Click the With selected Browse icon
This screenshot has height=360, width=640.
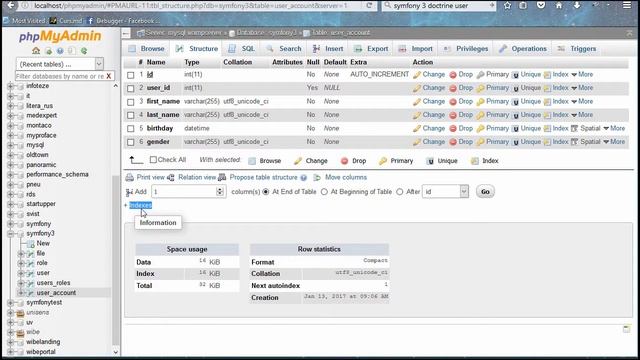[252, 161]
